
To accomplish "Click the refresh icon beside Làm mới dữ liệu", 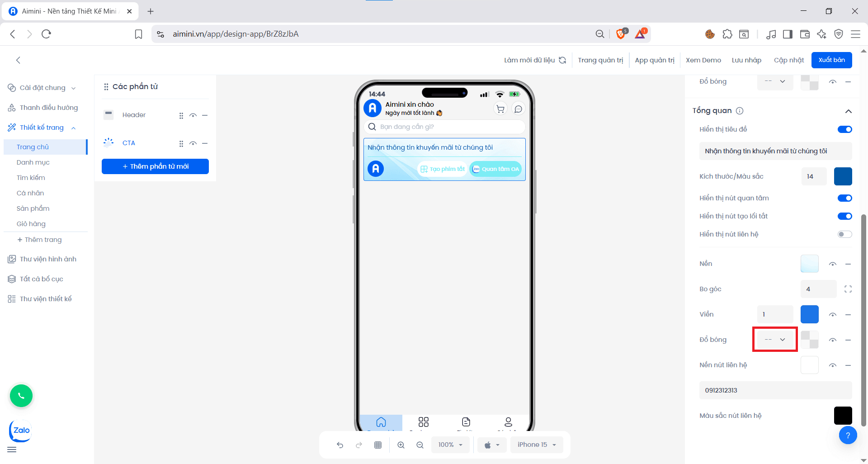I will click(x=562, y=60).
